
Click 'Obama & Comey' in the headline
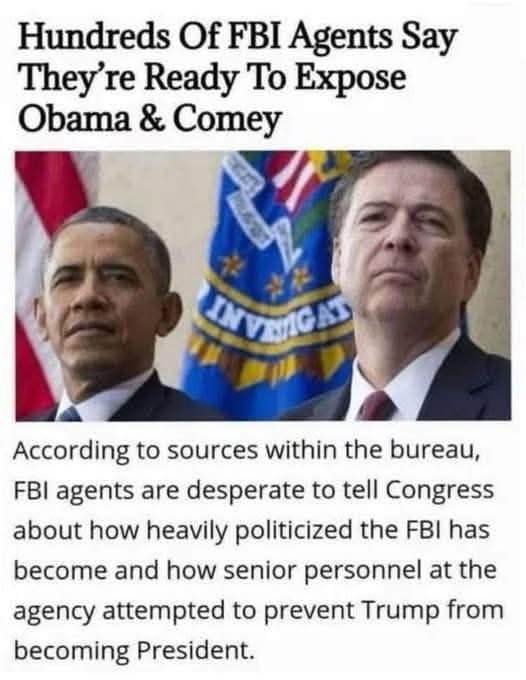150,119
